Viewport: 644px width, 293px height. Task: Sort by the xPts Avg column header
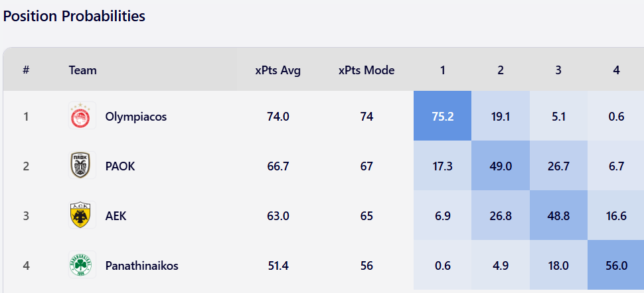(x=278, y=70)
